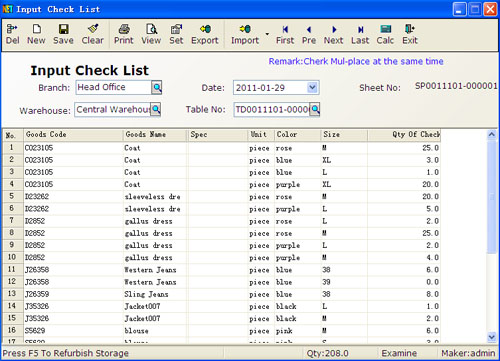Click the Goods Name column header
500x361 pixels.
(x=155, y=135)
